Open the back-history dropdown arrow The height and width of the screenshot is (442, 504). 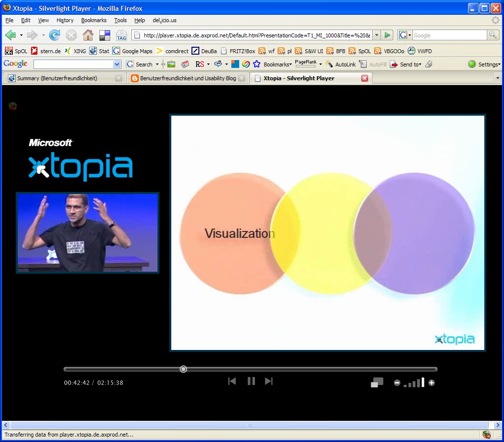pos(21,35)
